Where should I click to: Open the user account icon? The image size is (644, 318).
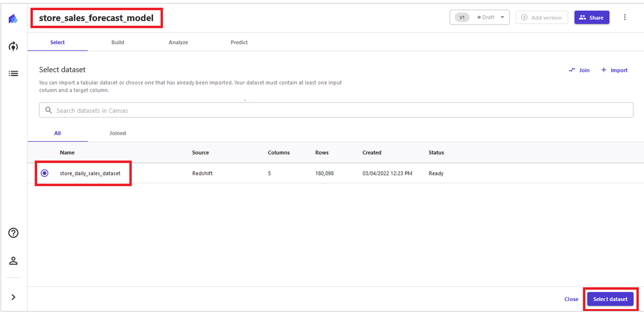click(x=13, y=260)
